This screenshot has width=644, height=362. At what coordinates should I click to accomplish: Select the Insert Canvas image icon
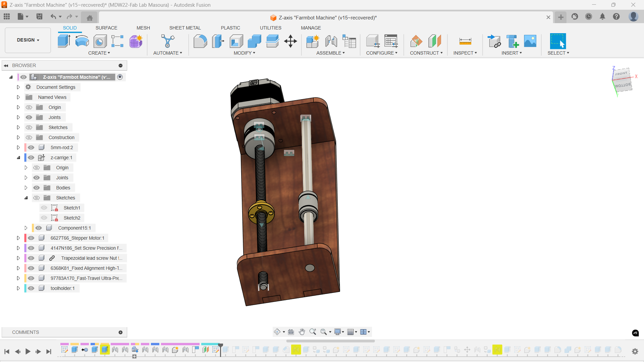click(530, 41)
